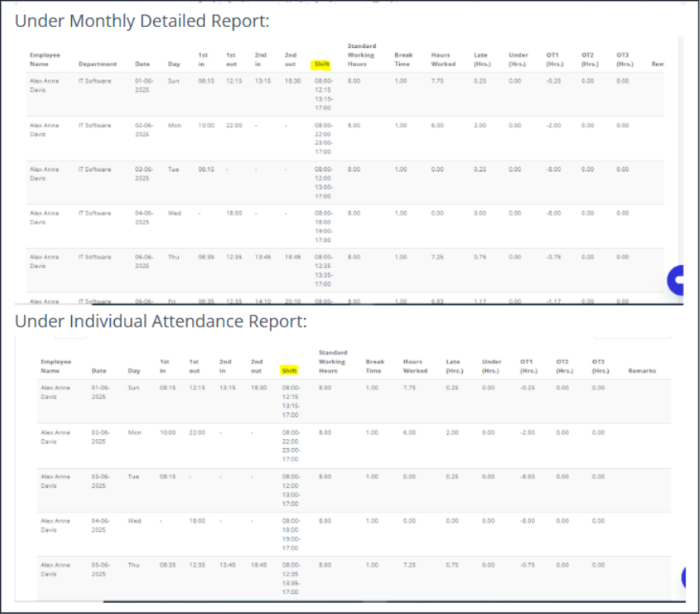Click Break Time header in Individual Attendance table

tap(374, 366)
